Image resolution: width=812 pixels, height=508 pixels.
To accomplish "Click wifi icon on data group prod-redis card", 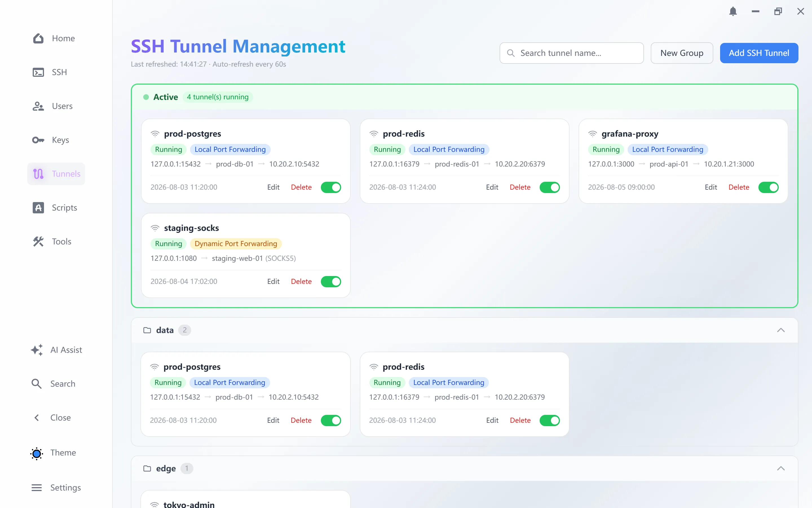I will tap(374, 367).
